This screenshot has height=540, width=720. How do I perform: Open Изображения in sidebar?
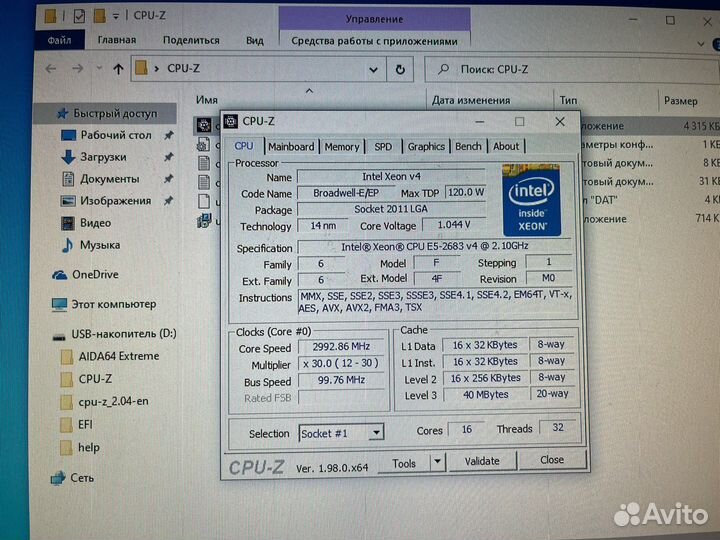click(107, 201)
